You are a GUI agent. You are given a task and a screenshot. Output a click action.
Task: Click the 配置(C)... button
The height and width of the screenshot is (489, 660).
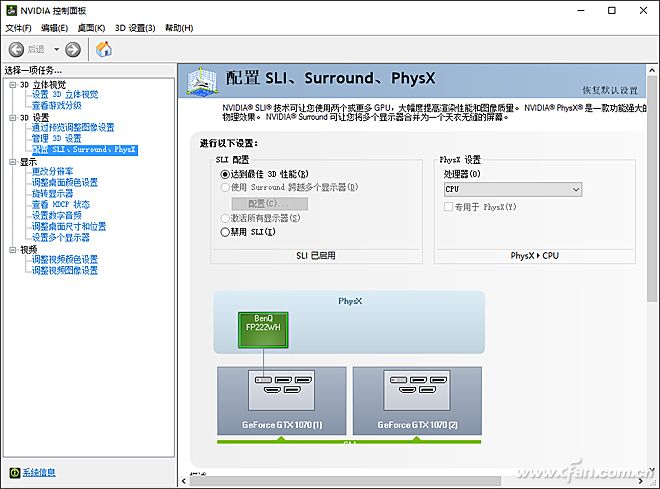tap(269, 204)
